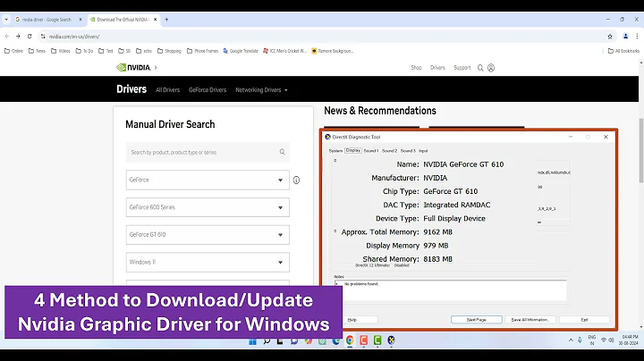This screenshot has width=644, height=361.
Task: Click the product search input field
Action: point(208,152)
